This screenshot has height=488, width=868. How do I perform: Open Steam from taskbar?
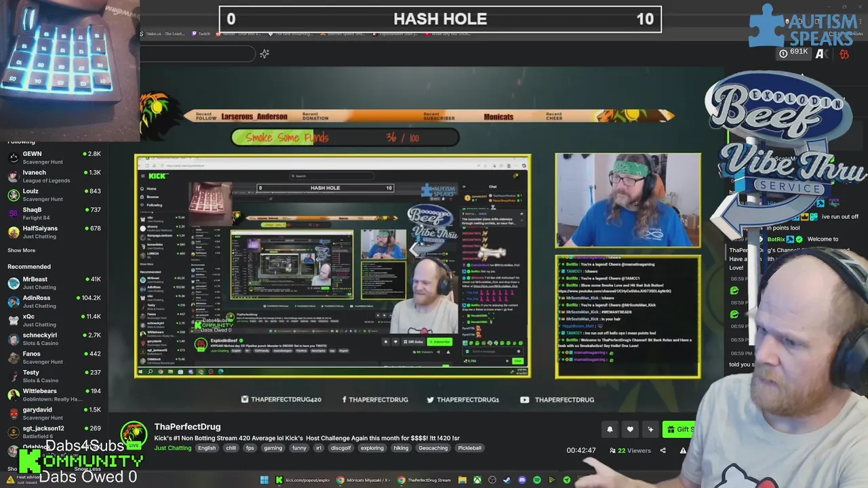[x=507, y=480]
